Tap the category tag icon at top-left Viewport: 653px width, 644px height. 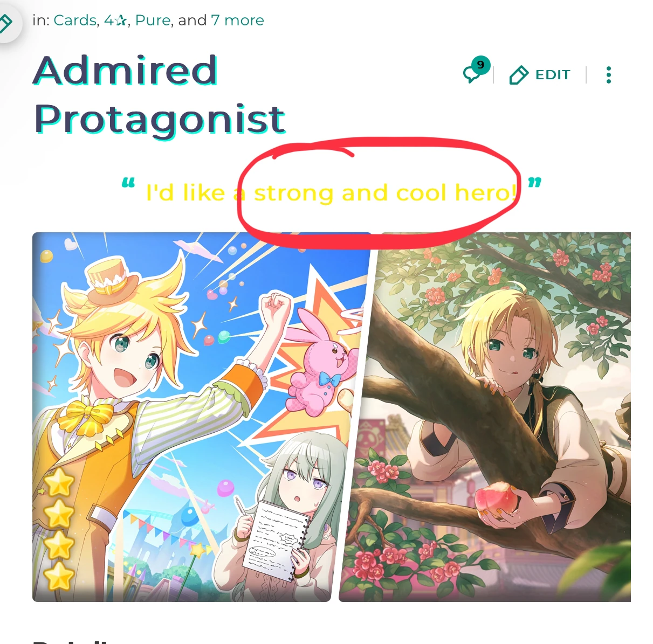click(5, 23)
